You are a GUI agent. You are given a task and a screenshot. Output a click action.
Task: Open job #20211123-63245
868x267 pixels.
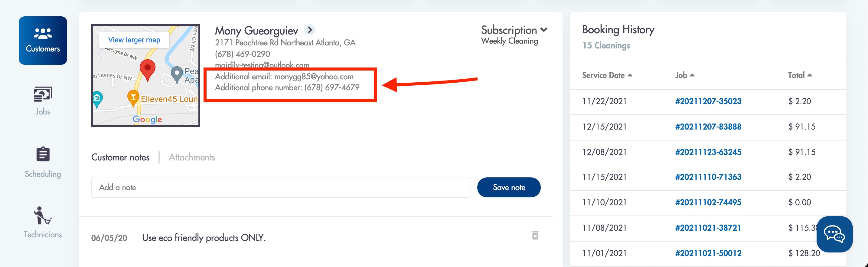pyautogui.click(x=708, y=152)
